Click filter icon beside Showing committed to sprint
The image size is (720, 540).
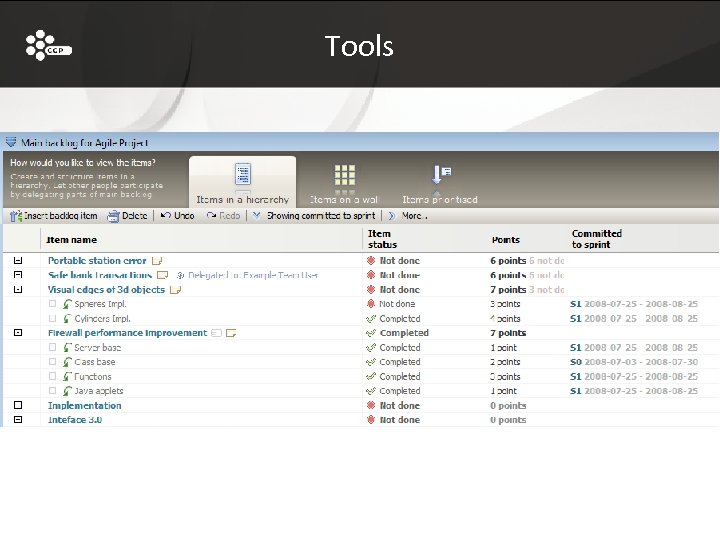pos(256,215)
